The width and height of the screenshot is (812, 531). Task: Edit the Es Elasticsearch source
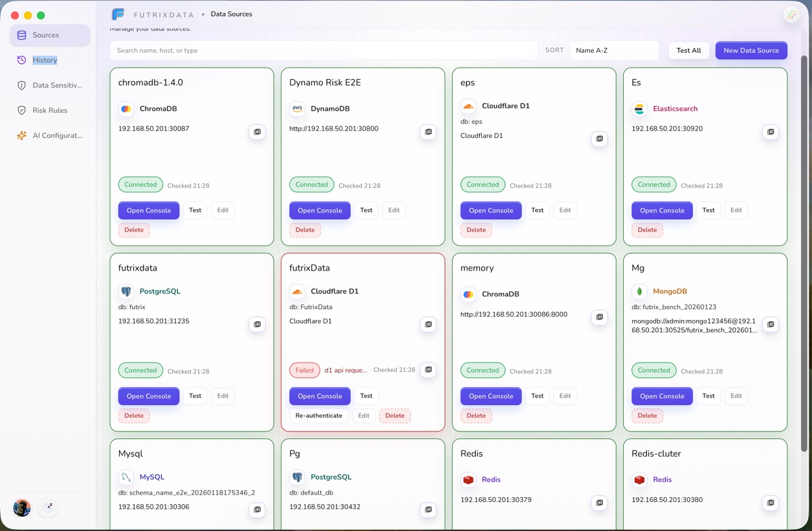(x=736, y=210)
